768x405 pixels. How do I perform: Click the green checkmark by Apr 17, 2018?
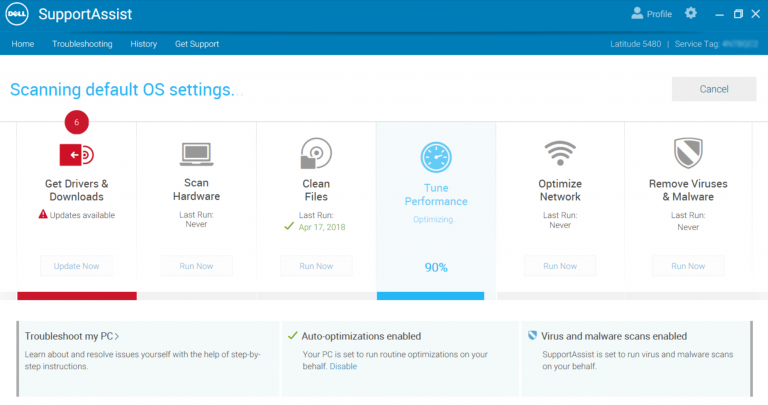(289, 226)
